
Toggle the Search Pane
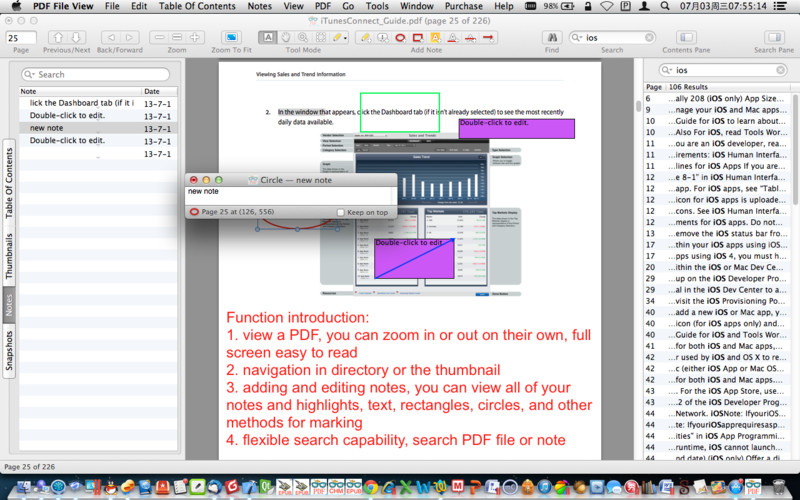click(774, 37)
